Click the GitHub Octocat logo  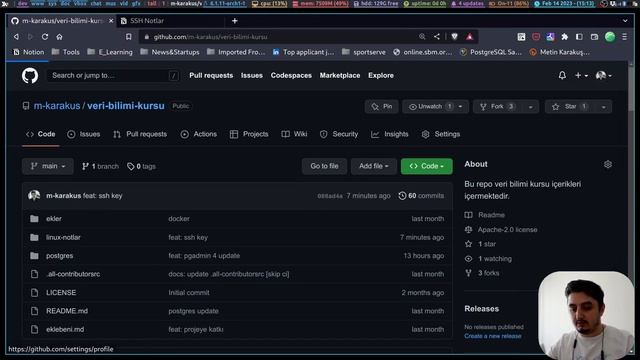pos(30,76)
